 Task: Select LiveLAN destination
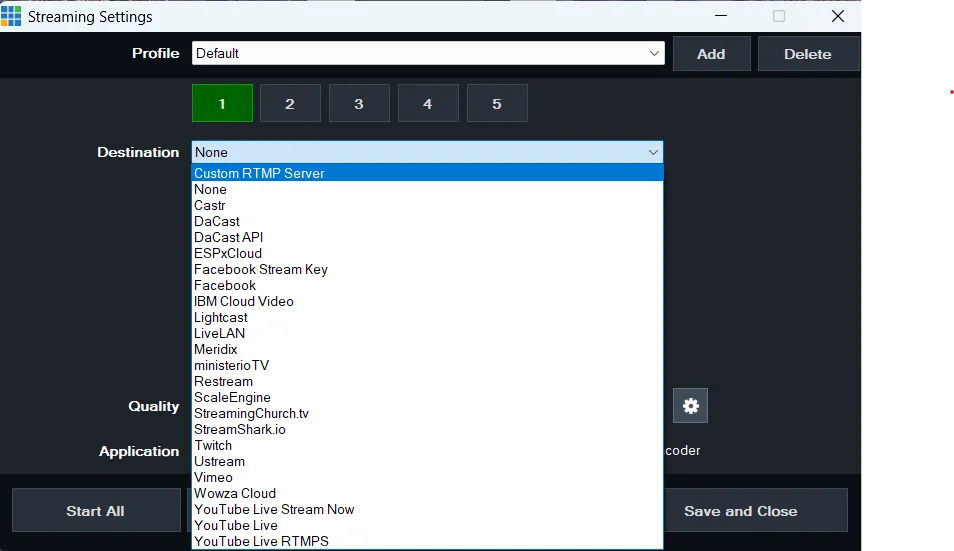pos(427,333)
